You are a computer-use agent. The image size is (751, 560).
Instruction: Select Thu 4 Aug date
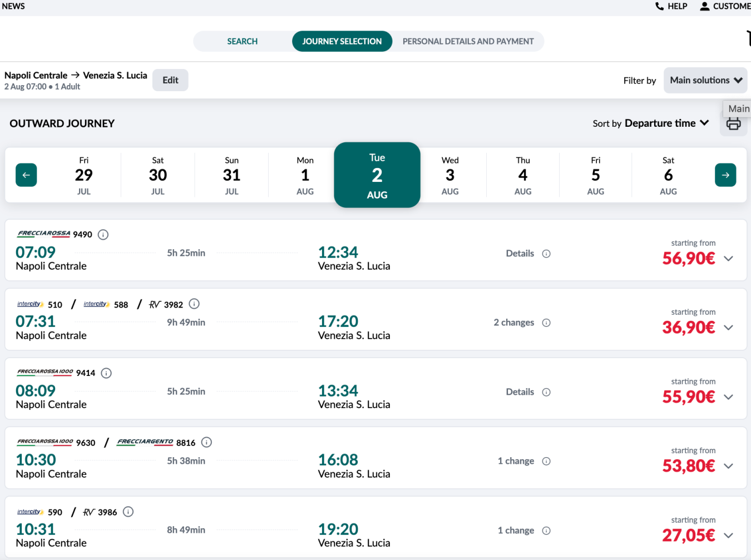tap(523, 175)
